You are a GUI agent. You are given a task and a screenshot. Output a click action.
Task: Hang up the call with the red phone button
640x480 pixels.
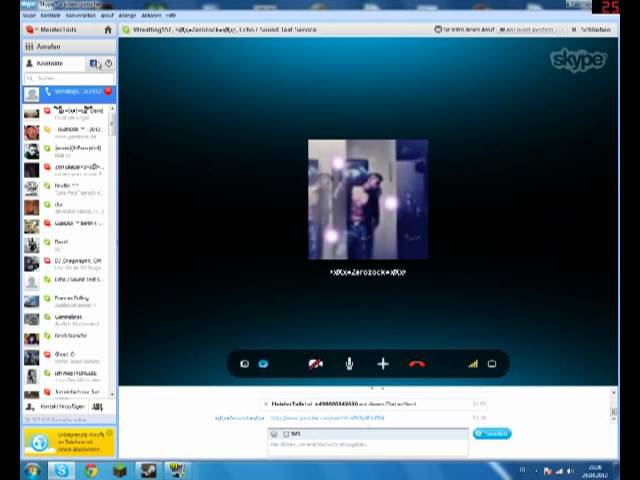pyautogui.click(x=417, y=364)
